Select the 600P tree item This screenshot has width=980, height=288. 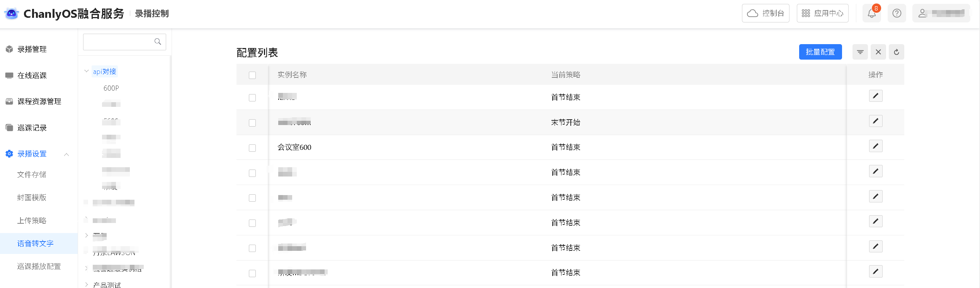pyautogui.click(x=111, y=88)
